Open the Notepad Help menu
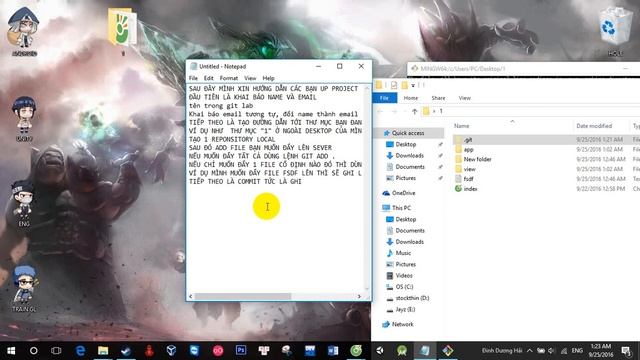The width and height of the screenshot is (640, 360). click(268, 78)
